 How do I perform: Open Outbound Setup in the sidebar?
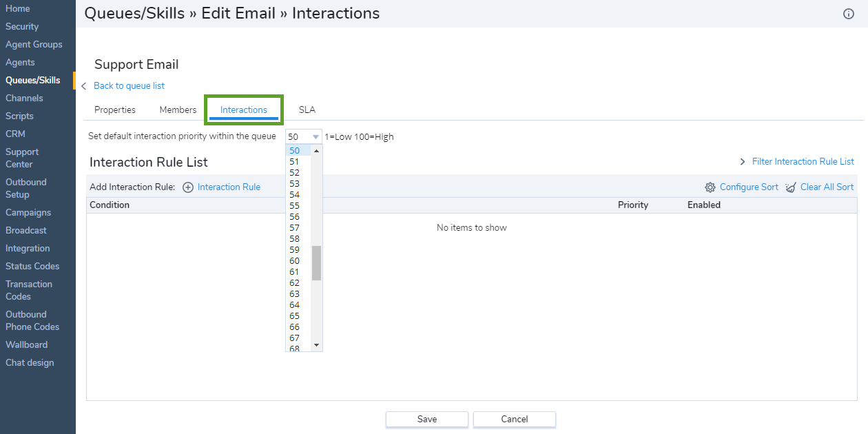tap(26, 188)
